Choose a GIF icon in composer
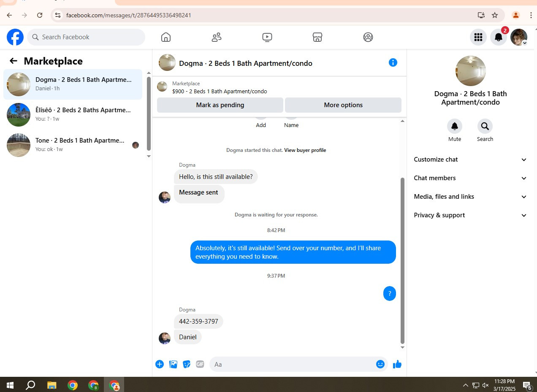This screenshot has width=537, height=392. pos(200,364)
